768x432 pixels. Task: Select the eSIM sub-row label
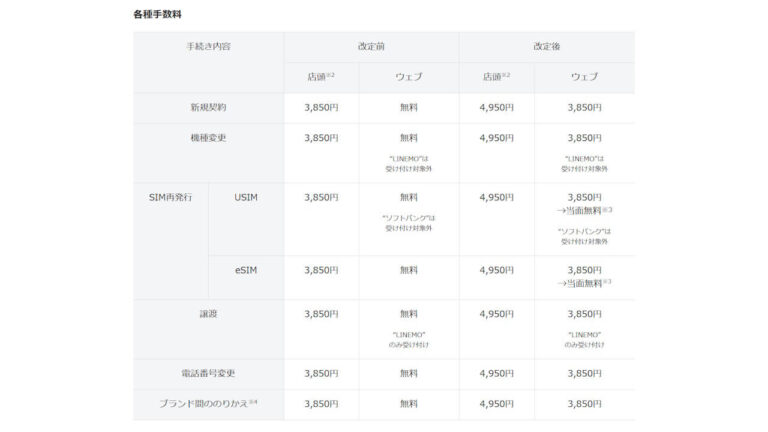point(245,269)
